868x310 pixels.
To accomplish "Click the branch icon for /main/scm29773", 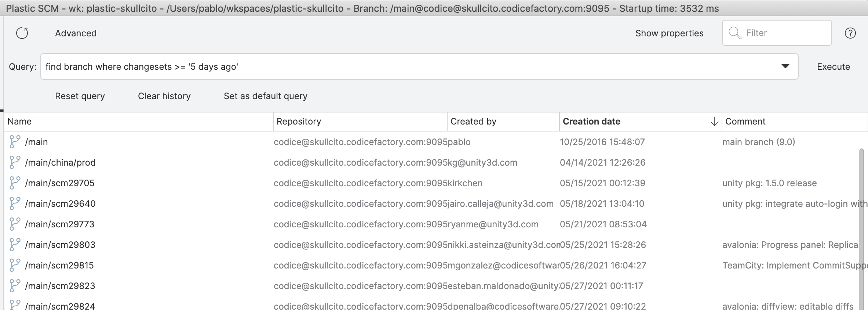I will click(15, 224).
